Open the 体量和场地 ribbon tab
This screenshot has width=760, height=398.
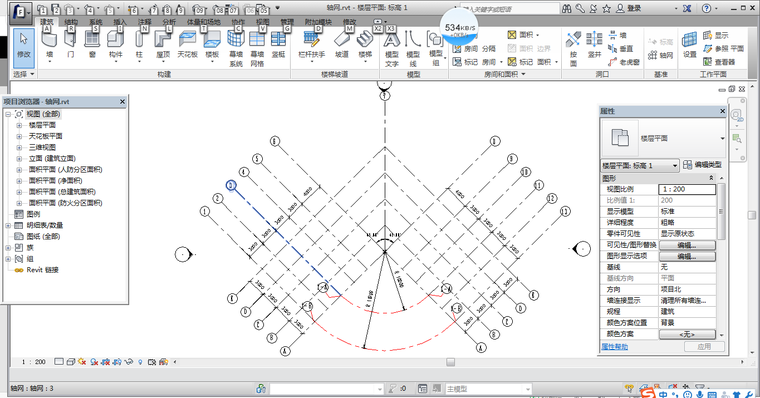click(204, 22)
